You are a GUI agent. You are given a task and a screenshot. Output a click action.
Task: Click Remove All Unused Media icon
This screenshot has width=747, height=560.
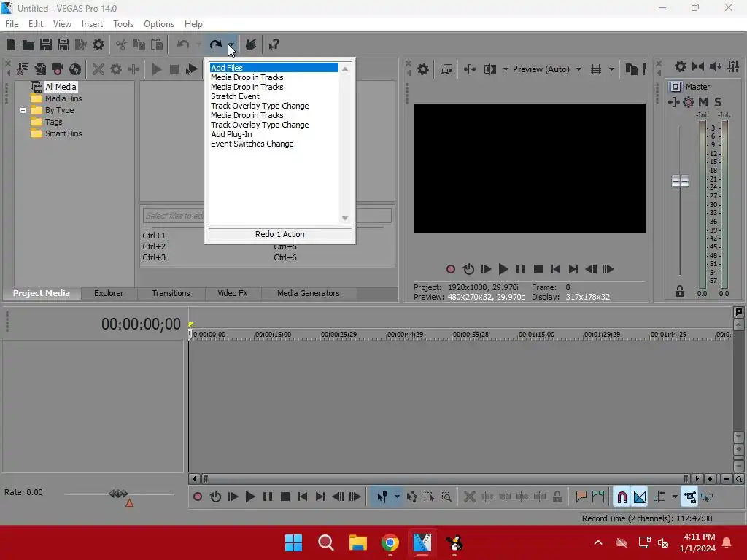pos(23,69)
